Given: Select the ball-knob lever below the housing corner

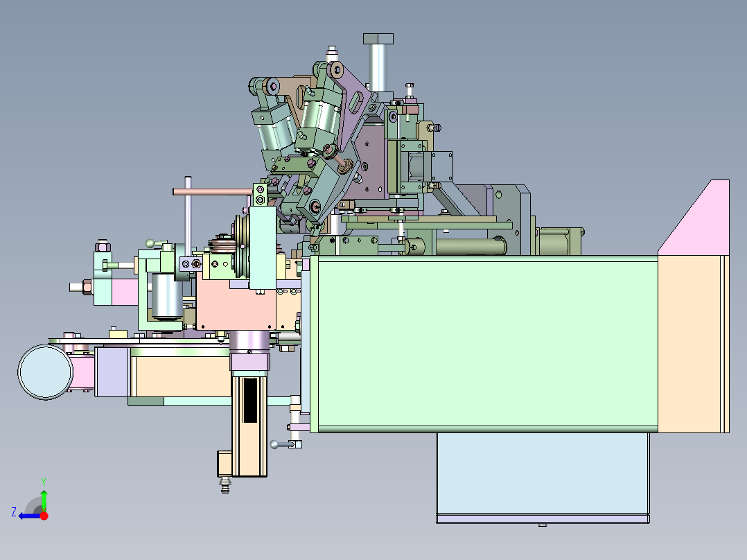Looking at the screenshot, I should 285,445.
